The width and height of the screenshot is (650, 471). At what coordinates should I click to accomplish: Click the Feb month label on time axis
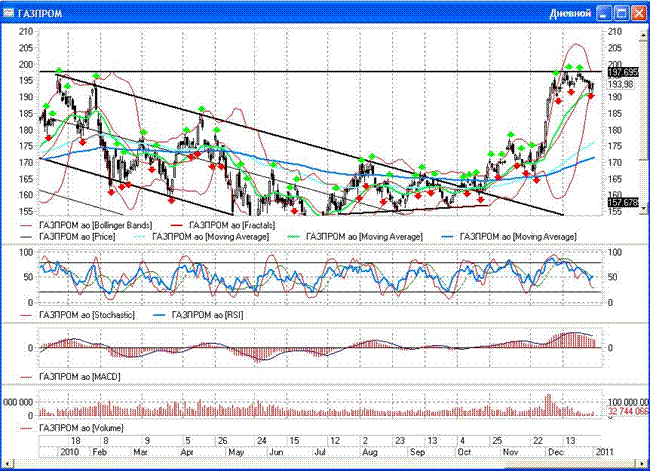99,452
